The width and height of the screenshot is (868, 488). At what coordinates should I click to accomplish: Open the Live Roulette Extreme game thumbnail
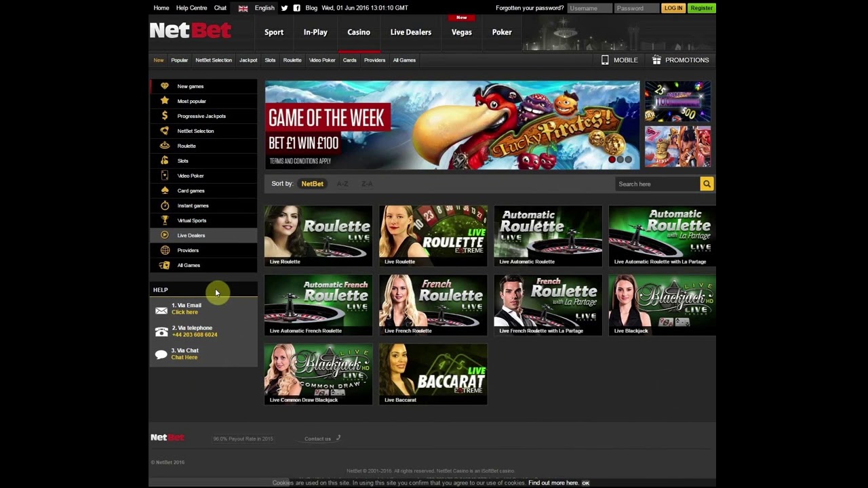pos(433,235)
